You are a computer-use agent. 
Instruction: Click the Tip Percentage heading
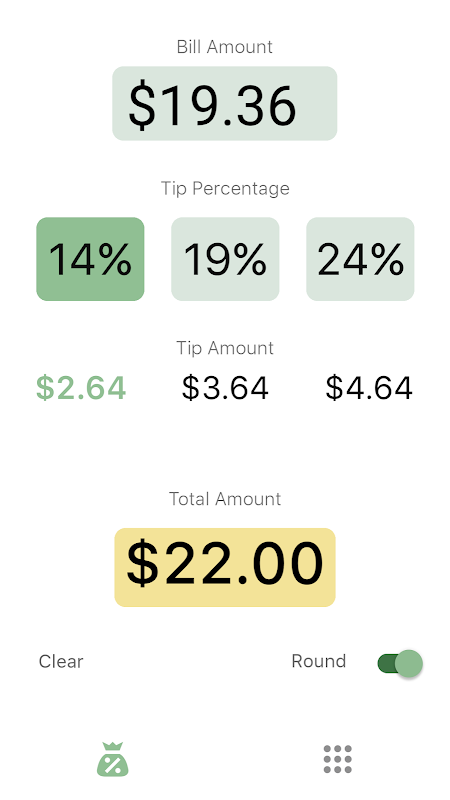(225, 188)
